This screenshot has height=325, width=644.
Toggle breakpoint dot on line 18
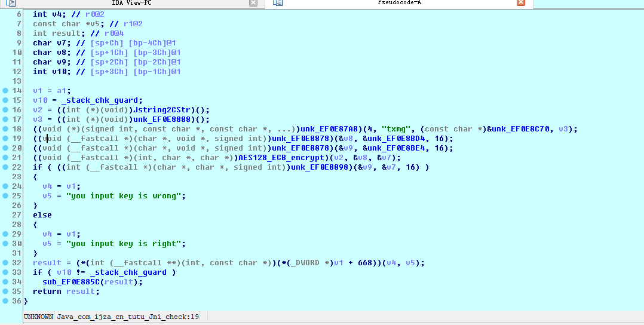pyautogui.click(x=5, y=129)
